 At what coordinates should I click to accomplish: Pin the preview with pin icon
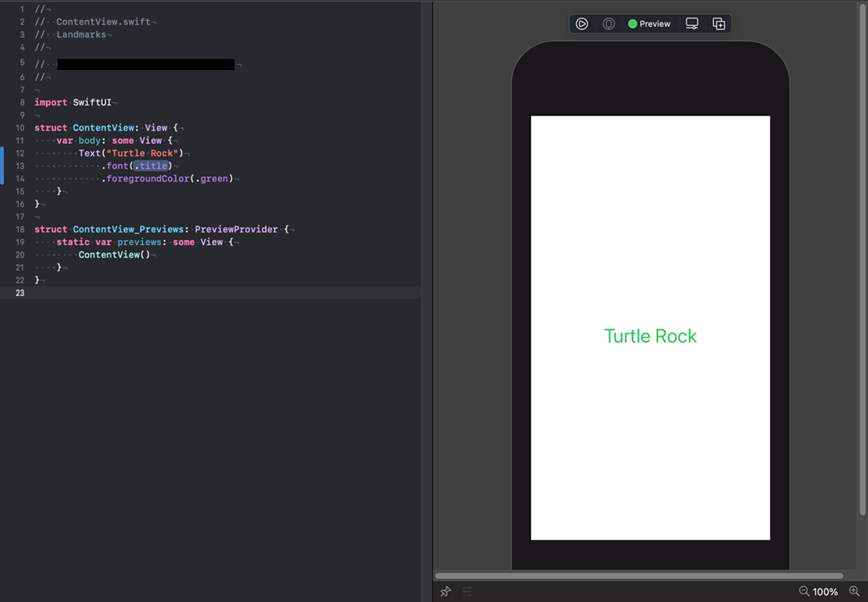point(446,591)
